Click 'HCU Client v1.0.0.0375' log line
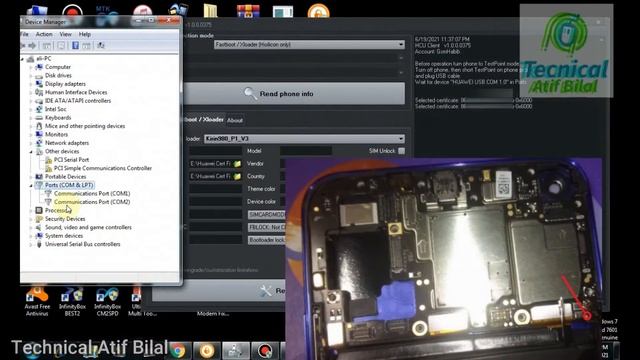Screen dimensions: 640x360 coord(442,45)
